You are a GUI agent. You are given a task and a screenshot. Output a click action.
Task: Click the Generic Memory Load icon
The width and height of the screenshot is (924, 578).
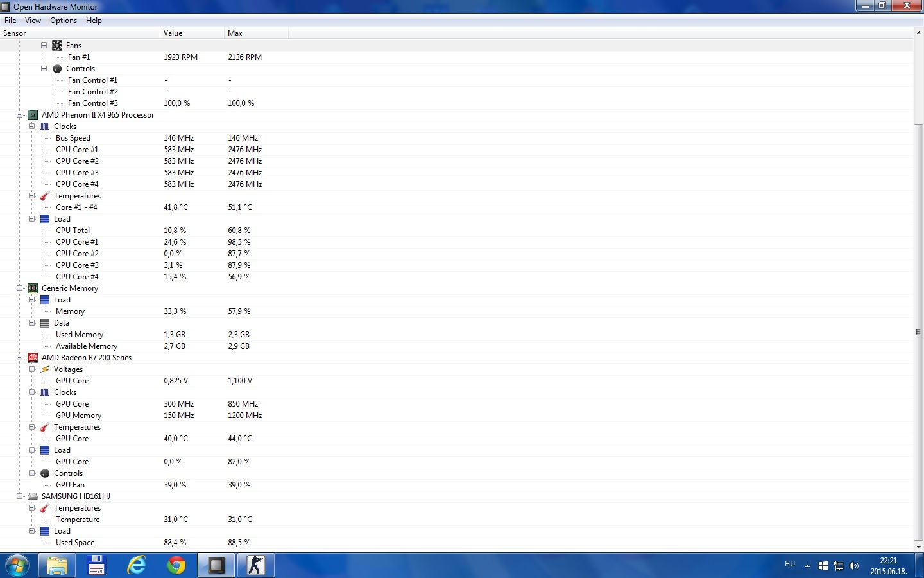pyautogui.click(x=45, y=300)
